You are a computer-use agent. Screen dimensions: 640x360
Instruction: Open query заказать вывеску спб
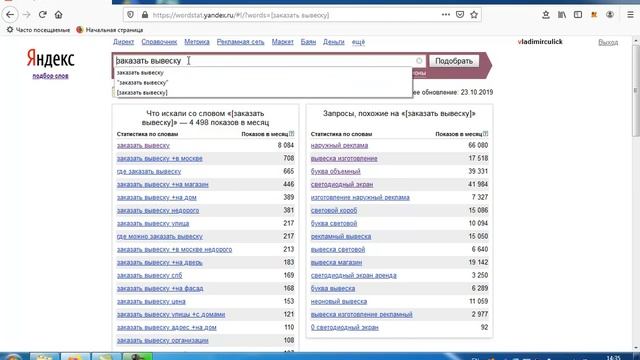pos(149,276)
